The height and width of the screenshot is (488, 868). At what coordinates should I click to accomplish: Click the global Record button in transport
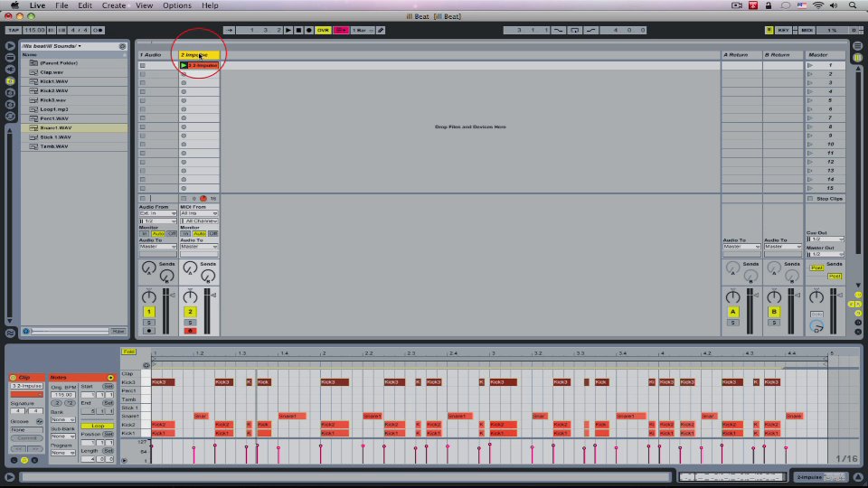tap(309, 30)
